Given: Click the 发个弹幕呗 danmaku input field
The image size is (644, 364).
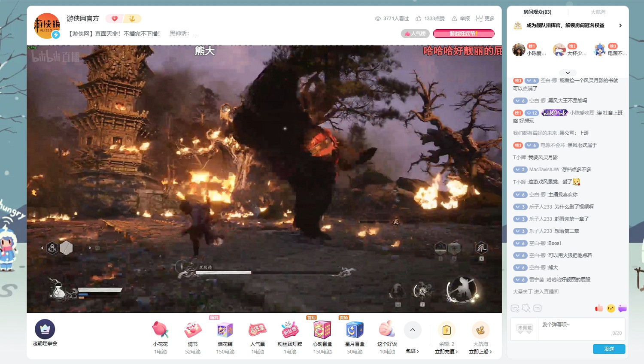Looking at the screenshot, I should pyautogui.click(x=575, y=329).
